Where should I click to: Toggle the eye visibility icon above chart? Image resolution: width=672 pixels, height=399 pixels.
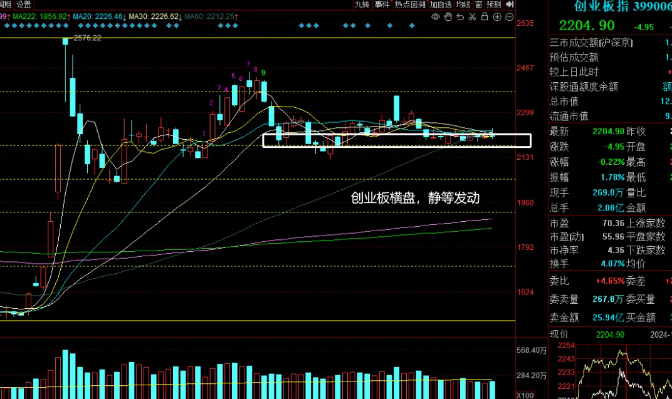tap(435, 17)
